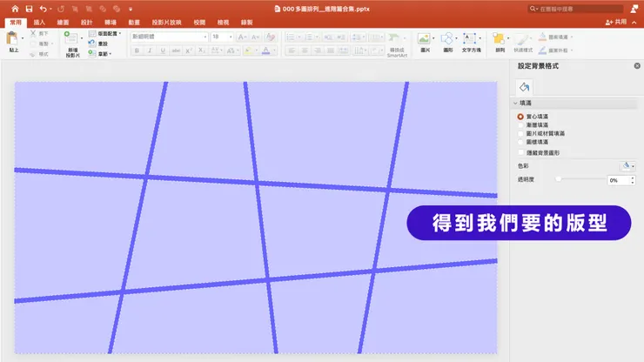Image resolution: width=644 pixels, height=362 pixels.
Task: Open the new slide dropdown arrow
Action: 82,38
